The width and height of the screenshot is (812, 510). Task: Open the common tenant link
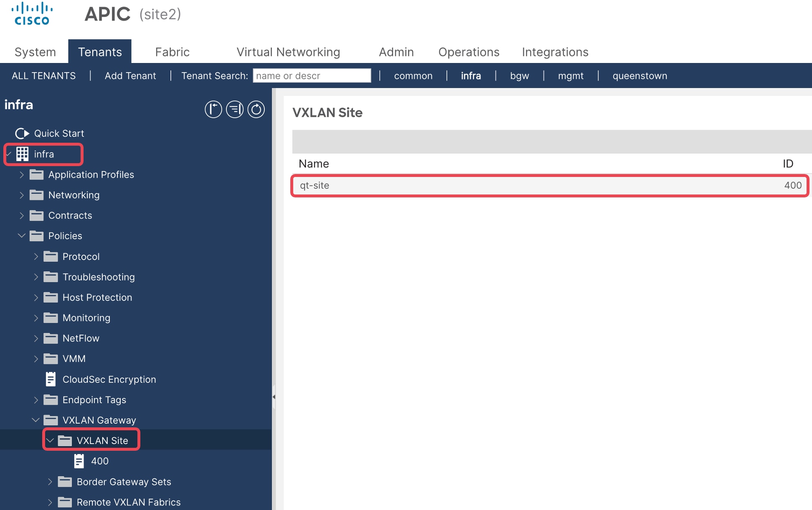tap(413, 76)
